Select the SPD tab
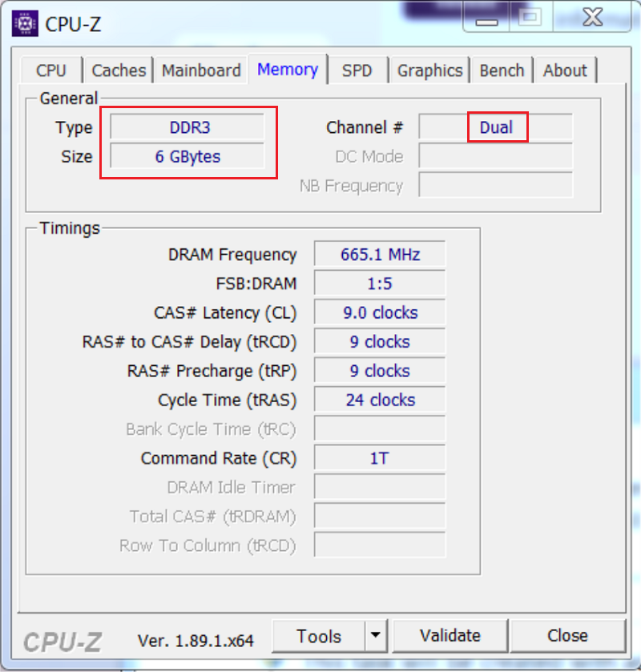 pyautogui.click(x=357, y=70)
